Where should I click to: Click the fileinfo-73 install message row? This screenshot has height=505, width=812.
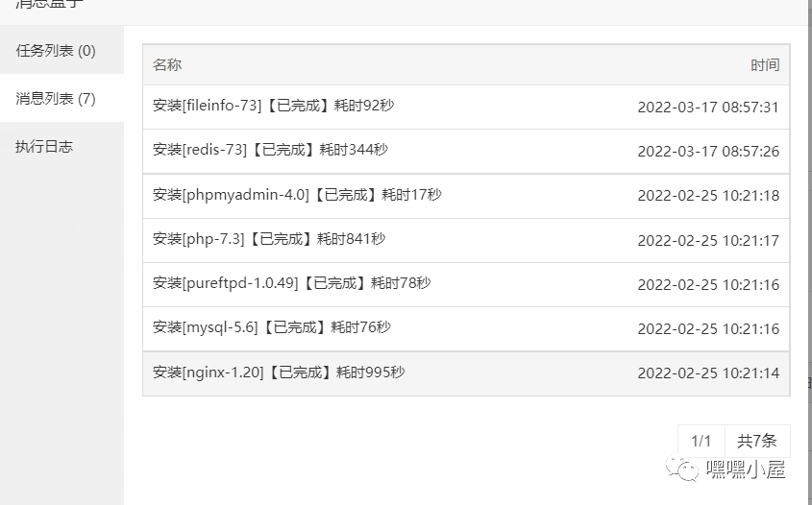(x=466, y=108)
